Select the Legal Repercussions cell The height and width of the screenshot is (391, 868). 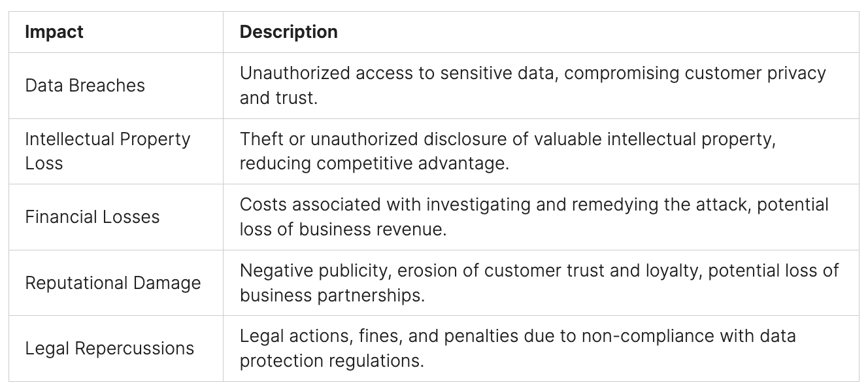[x=110, y=348]
